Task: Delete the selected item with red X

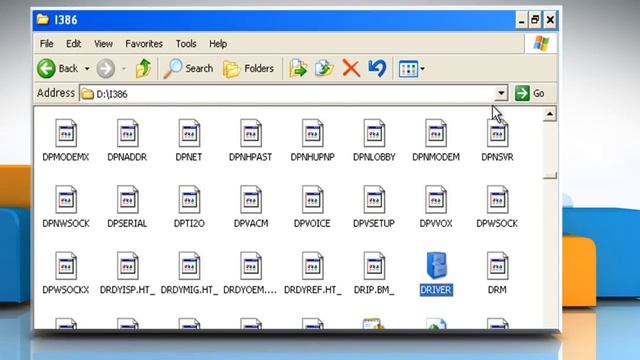Action: tap(351, 68)
